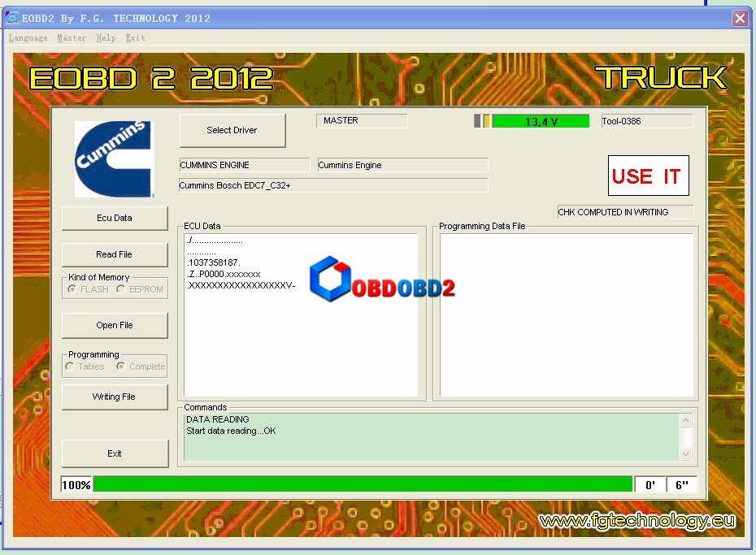Open the Language menu

coord(28,38)
